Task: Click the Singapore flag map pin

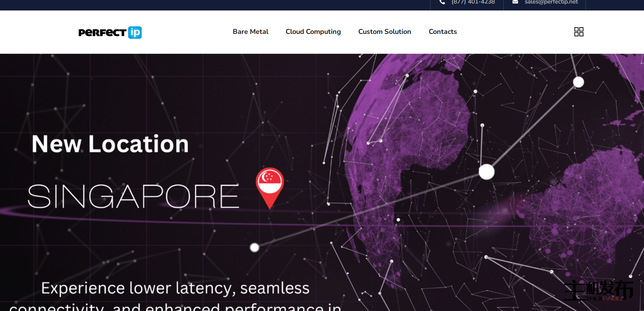Action: pos(270,185)
